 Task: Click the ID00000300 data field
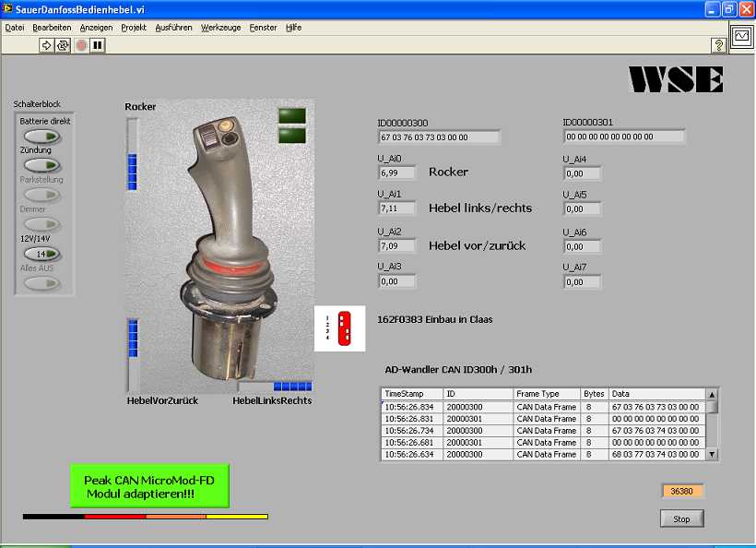pos(439,137)
